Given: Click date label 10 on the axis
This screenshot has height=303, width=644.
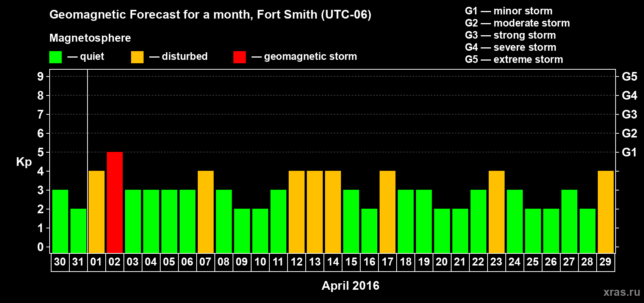Looking at the screenshot, I should coord(260,262).
